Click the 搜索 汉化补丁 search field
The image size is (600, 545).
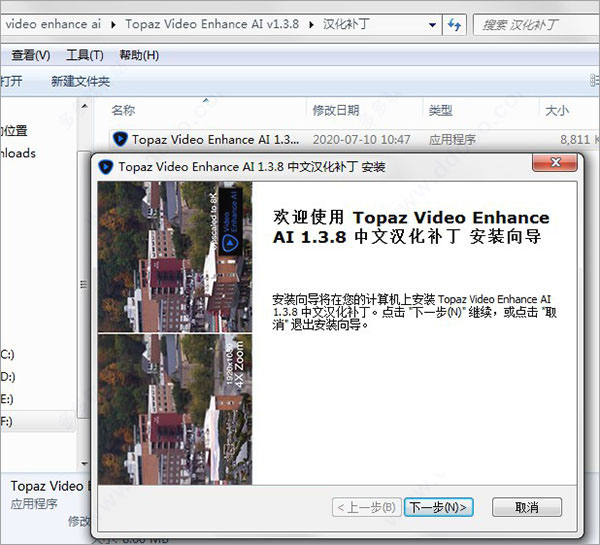(x=536, y=25)
